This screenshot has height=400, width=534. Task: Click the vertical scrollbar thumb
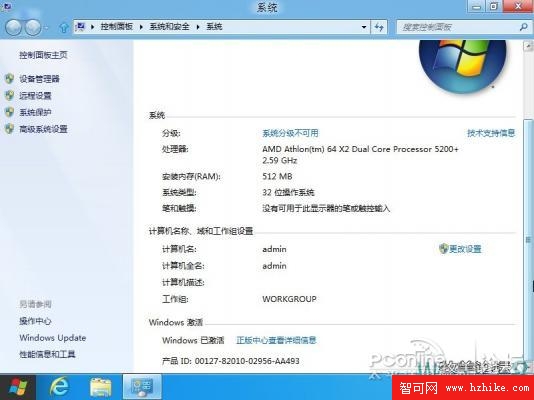(528, 240)
